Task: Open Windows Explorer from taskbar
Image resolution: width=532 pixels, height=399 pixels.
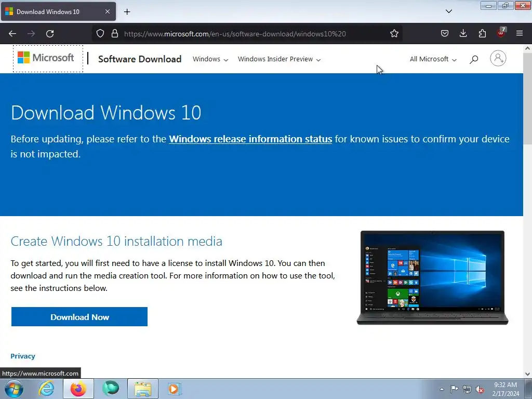Action: pos(143,389)
